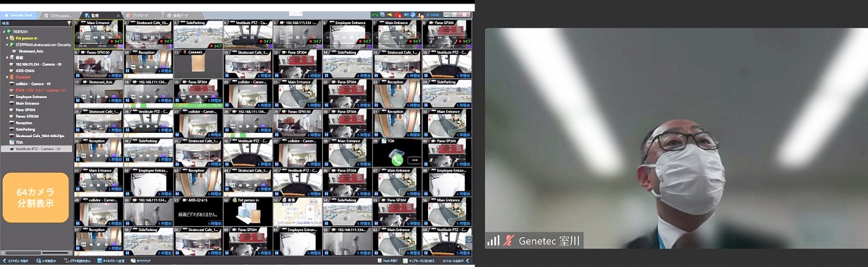Viewport: 868px width, 267px height.
Task: Select Vestibule PTZ - Camera - 01 tree item
Action: (37, 149)
